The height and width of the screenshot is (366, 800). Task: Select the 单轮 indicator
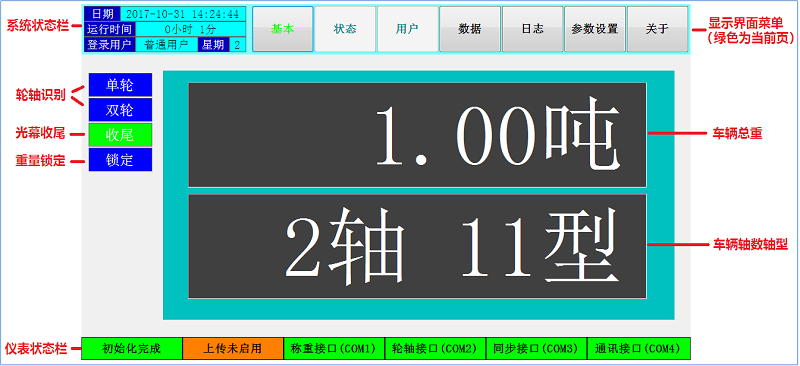coord(120,85)
